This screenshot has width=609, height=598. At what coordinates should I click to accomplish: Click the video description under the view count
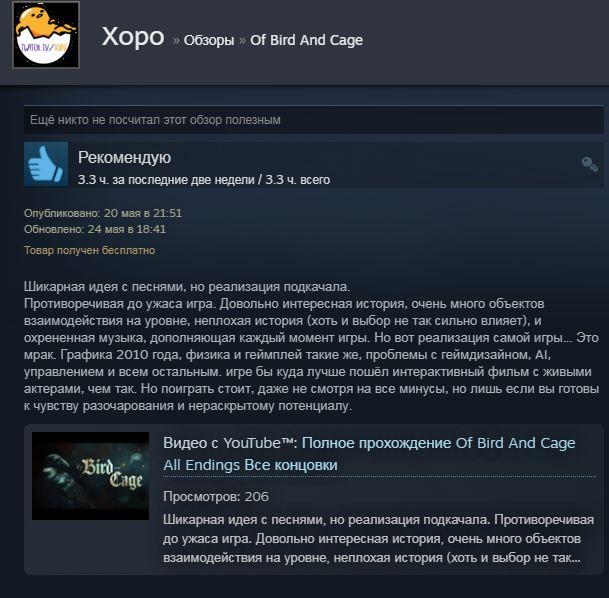click(x=378, y=539)
